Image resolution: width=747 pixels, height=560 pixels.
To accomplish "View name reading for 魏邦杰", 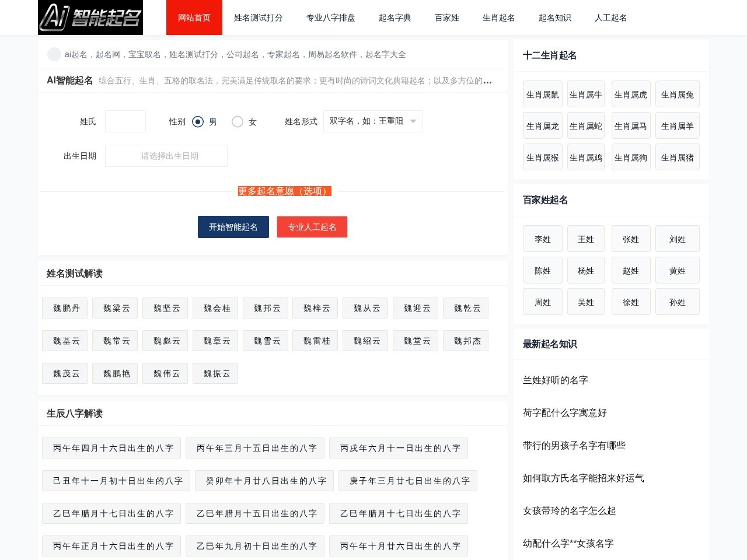I will [x=466, y=341].
